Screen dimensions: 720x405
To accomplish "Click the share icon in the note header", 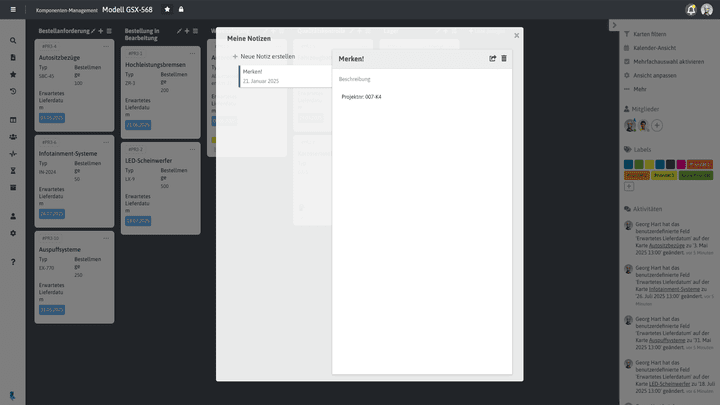I will coord(492,59).
